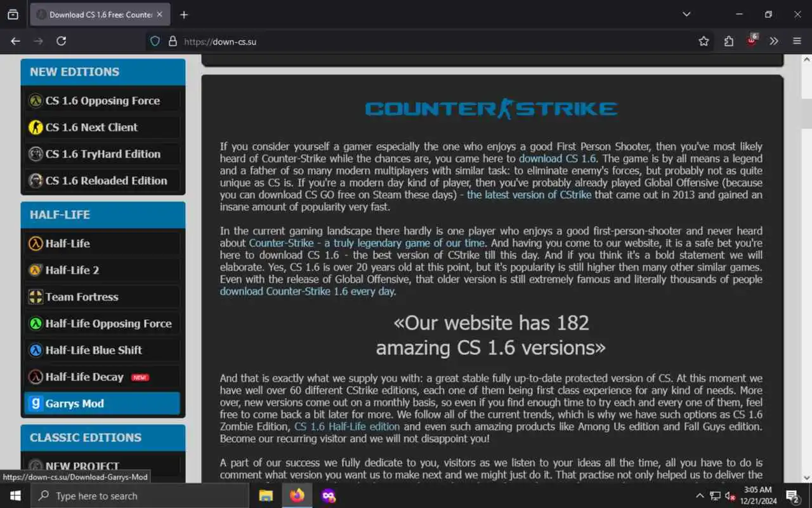
Task: Click the NEW EDITIONS section header
Action: (103, 72)
